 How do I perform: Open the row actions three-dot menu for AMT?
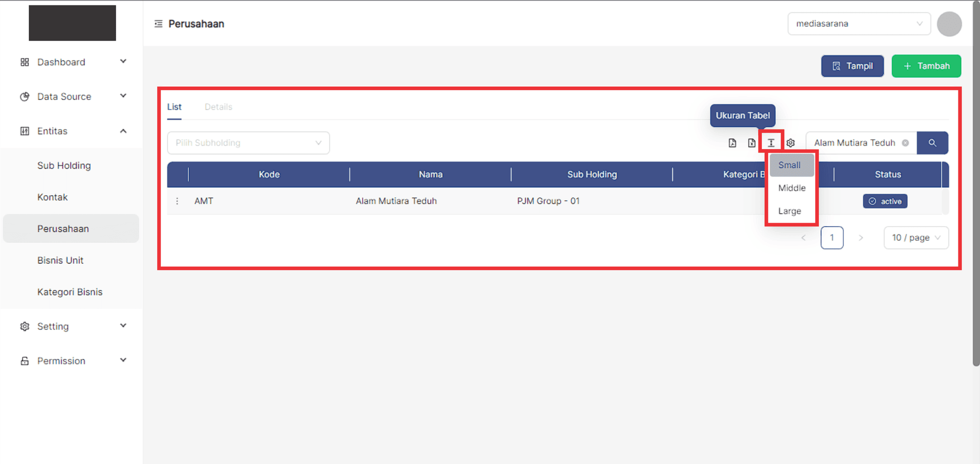click(177, 201)
